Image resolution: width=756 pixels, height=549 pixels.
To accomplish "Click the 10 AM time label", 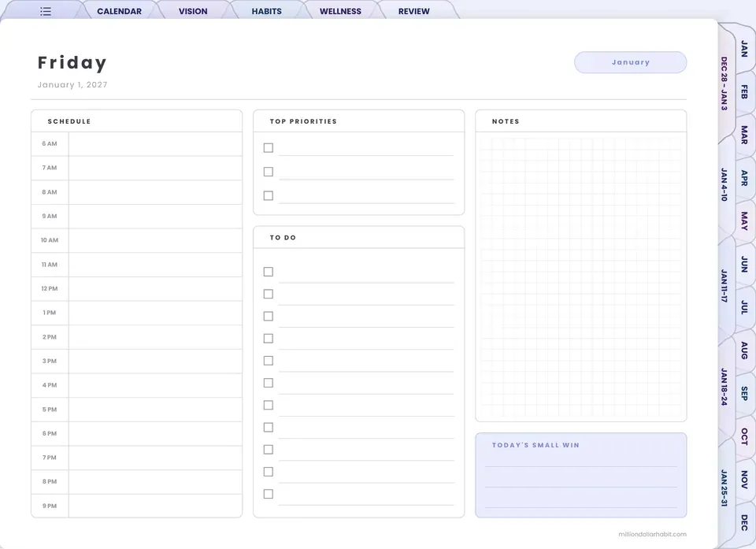I will pyautogui.click(x=49, y=240).
